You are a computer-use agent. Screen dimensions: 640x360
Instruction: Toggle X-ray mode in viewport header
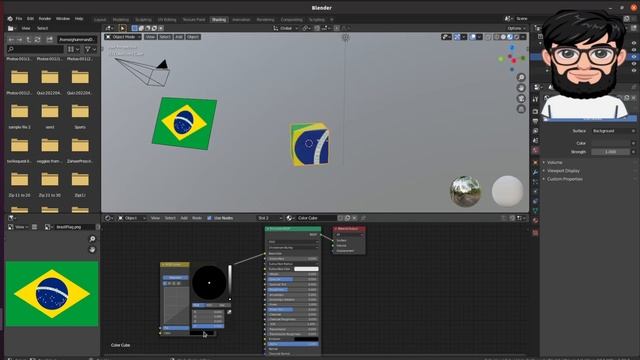click(x=489, y=37)
